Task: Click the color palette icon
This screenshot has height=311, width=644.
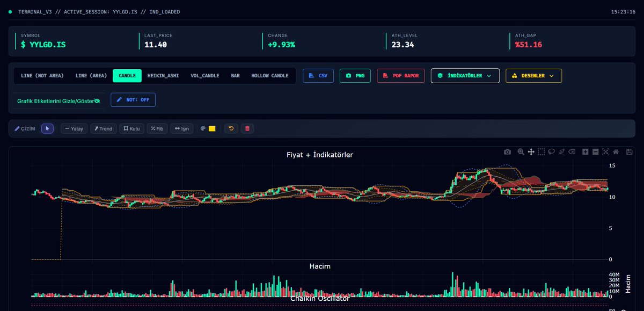Action: pos(203,128)
